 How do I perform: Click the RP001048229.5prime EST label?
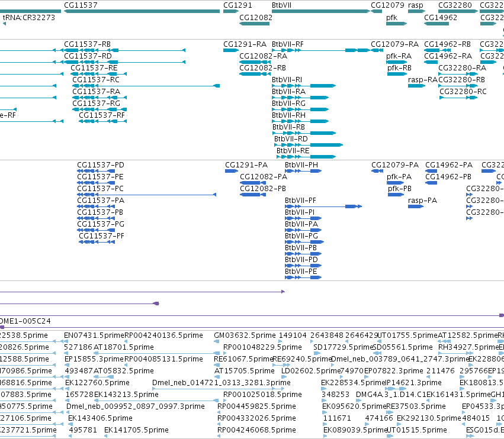[x=262, y=347]
